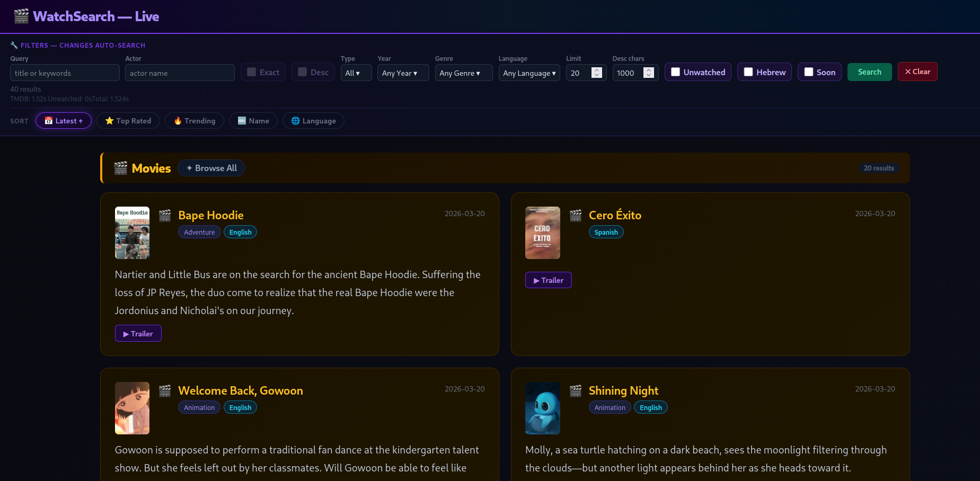Toggle the Hebrew checkbox filter
Screen dimensions: 980x481
(748, 72)
